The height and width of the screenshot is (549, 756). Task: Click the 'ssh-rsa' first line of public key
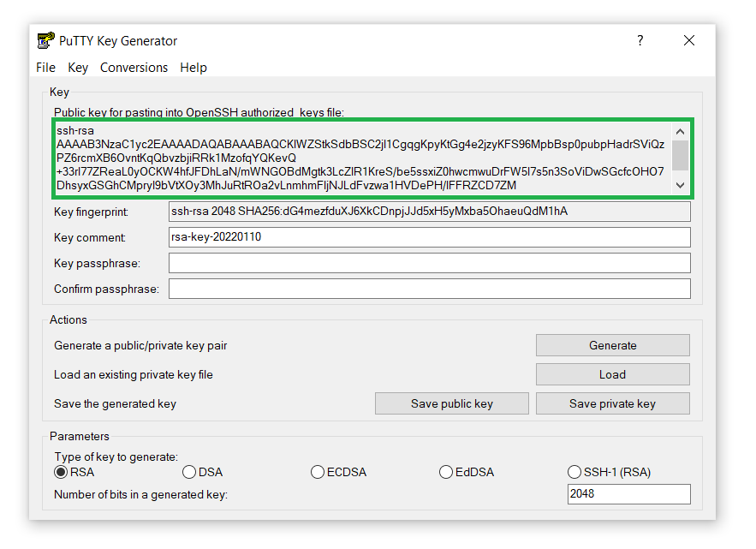(x=75, y=131)
